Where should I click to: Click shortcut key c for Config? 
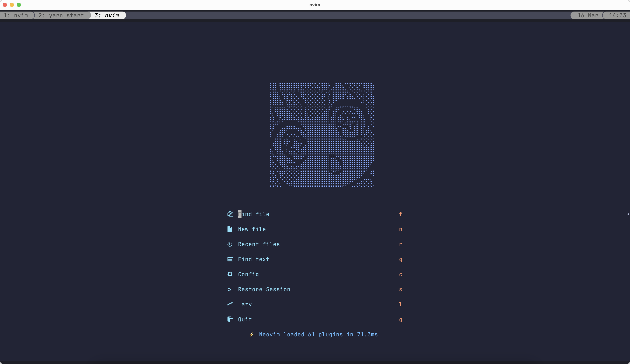pyautogui.click(x=401, y=274)
